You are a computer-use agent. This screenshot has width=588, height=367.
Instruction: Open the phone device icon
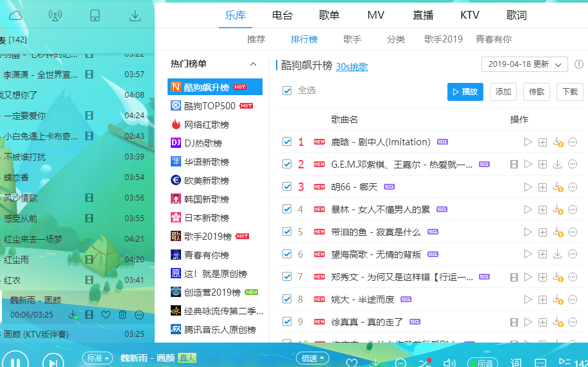[x=95, y=15]
